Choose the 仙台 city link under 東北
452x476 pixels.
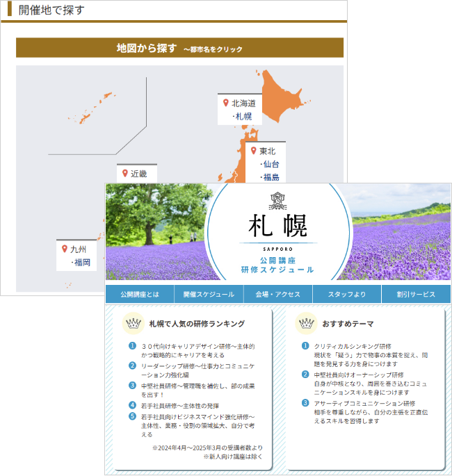tap(270, 164)
